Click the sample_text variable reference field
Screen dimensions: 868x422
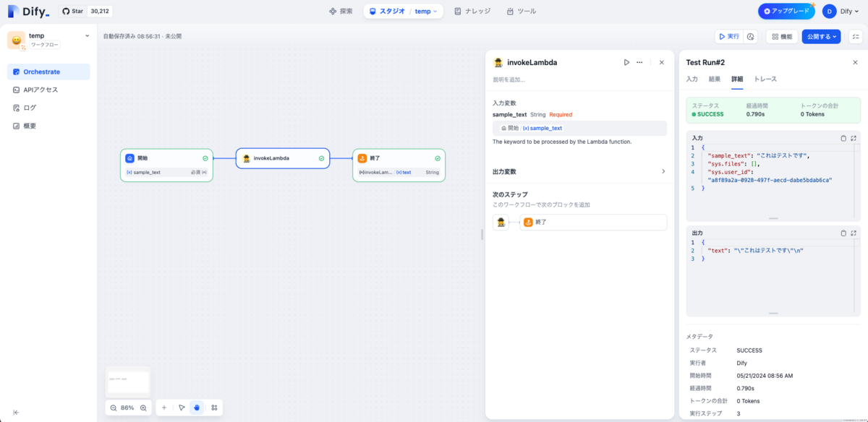579,128
